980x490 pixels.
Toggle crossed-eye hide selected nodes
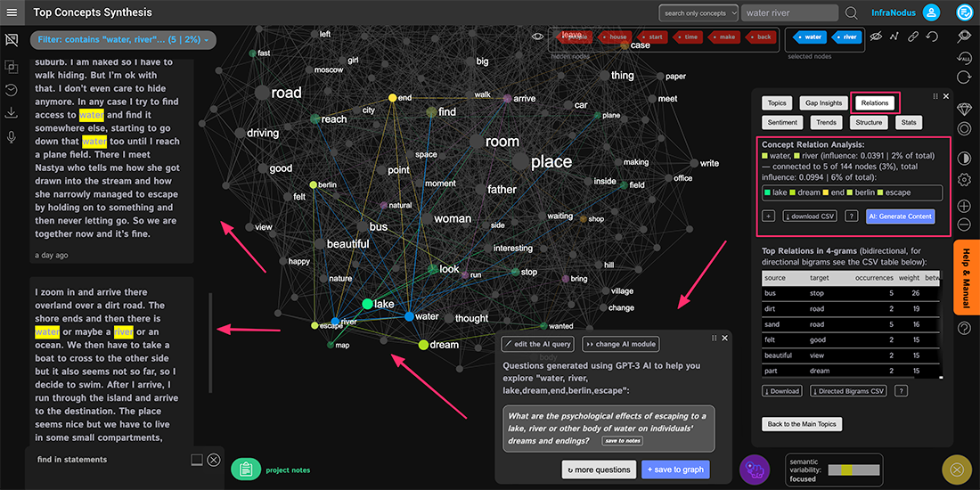click(877, 37)
